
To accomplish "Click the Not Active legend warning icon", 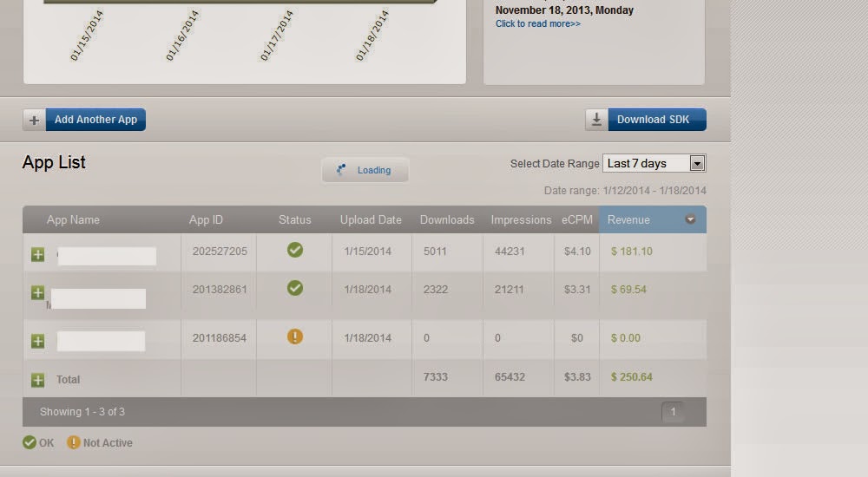I will point(73,442).
